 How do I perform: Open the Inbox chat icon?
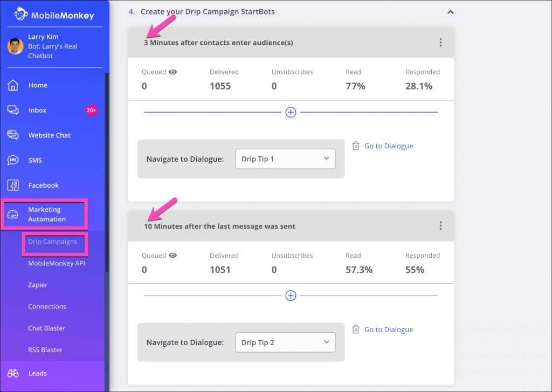tap(13, 110)
